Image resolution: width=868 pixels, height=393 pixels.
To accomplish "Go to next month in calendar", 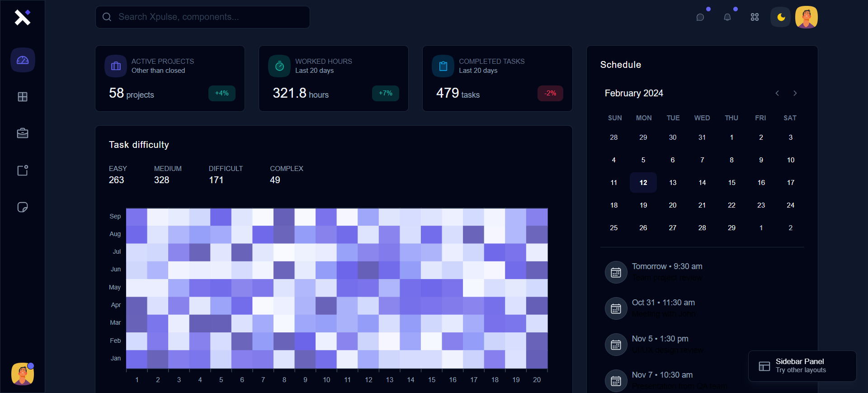I will [x=795, y=93].
